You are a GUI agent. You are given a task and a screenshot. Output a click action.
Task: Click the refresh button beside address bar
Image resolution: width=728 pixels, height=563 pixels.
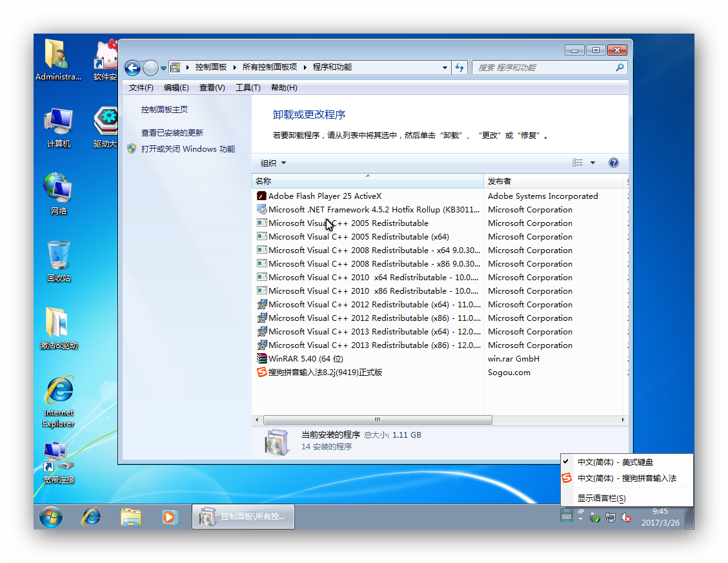pyautogui.click(x=460, y=67)
